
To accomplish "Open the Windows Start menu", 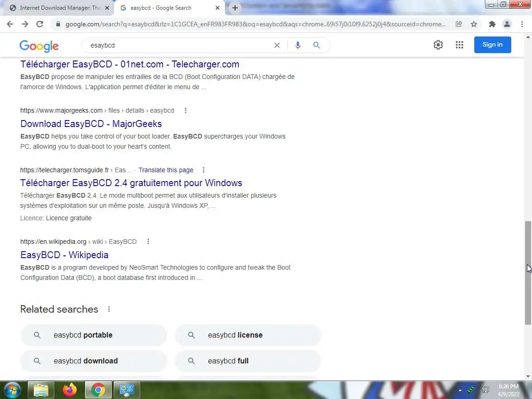I will (x=12, y=390).
